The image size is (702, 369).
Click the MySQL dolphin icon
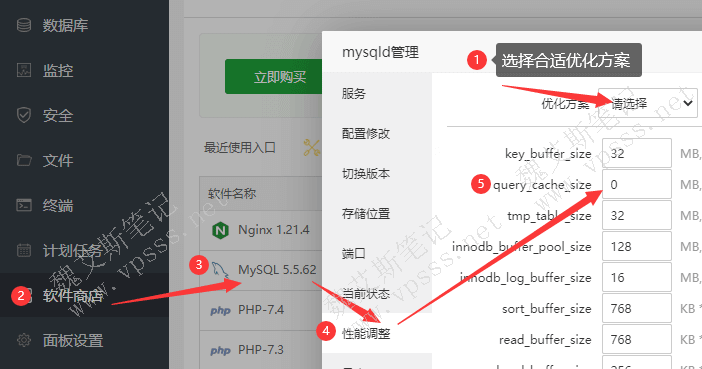[x=220, y=270]
